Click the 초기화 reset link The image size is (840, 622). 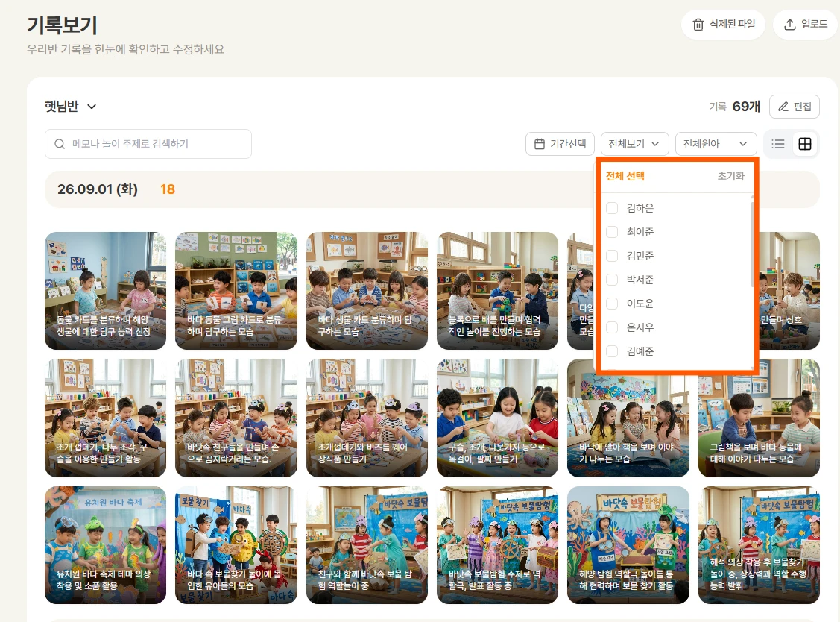[730, 176]
